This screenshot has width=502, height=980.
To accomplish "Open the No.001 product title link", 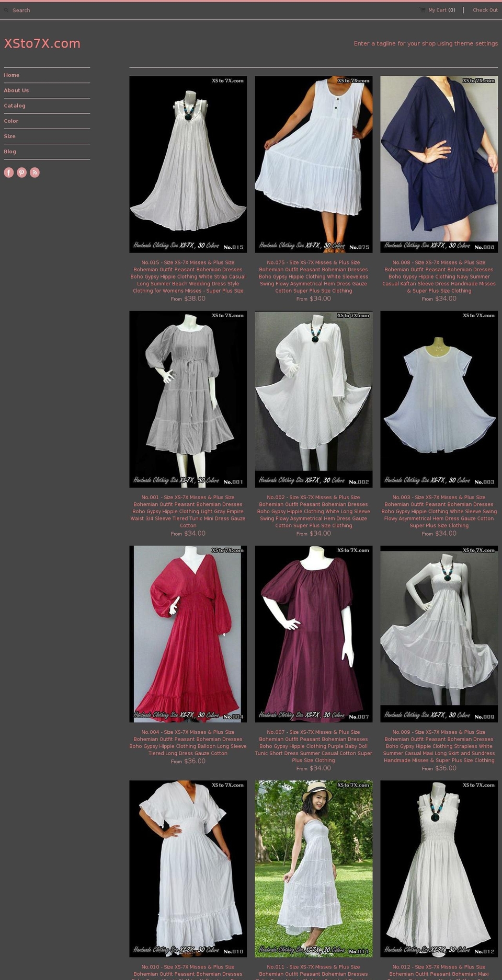I will [x=188, y=512].
